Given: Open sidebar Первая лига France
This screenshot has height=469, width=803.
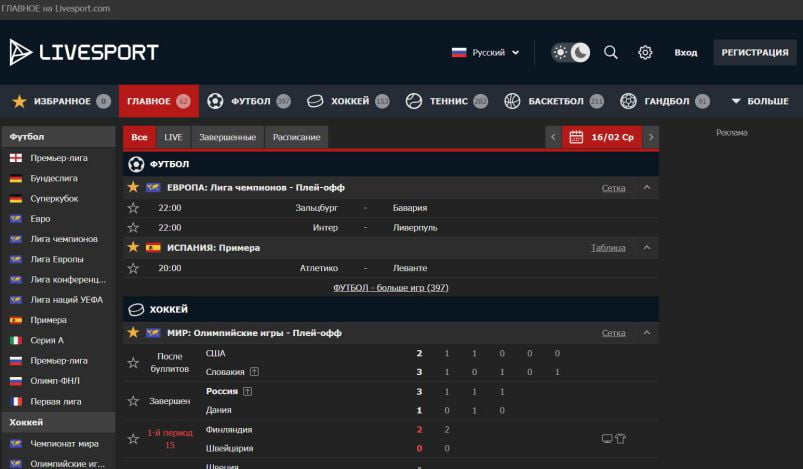Looking at the screenshot, I should tap(58, 401).
